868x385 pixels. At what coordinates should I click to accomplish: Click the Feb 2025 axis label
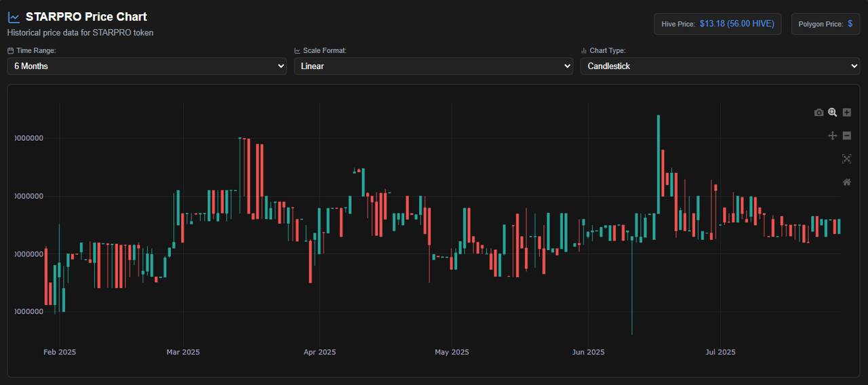click(60, 352)
